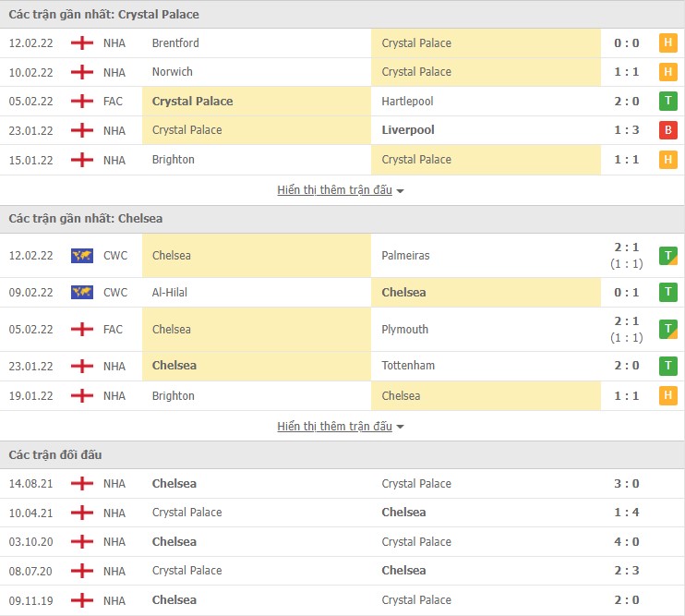Click world flag icon on Al-Hilal match row
Screen dimensions: 685x616
[x=82, y=293]
